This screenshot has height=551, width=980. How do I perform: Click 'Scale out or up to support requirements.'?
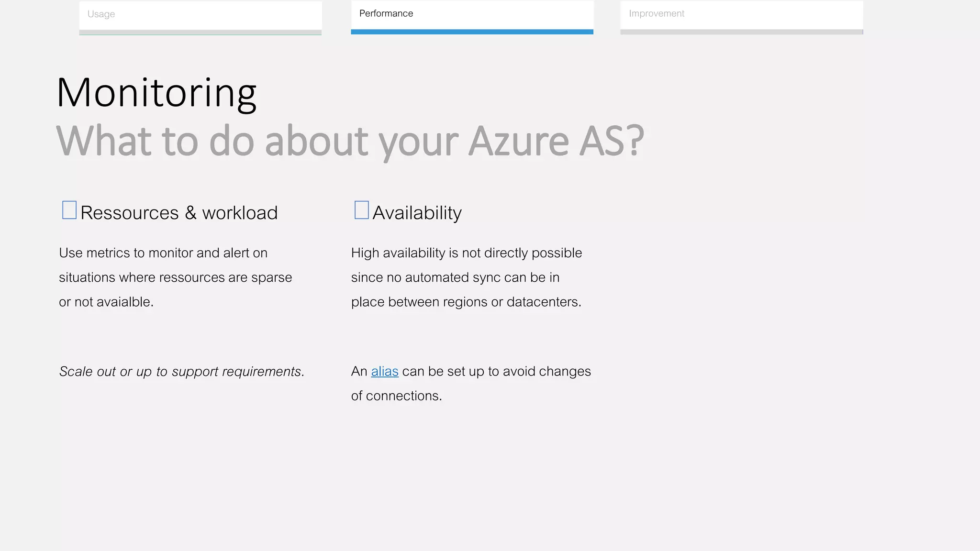[x=182, y=372]
